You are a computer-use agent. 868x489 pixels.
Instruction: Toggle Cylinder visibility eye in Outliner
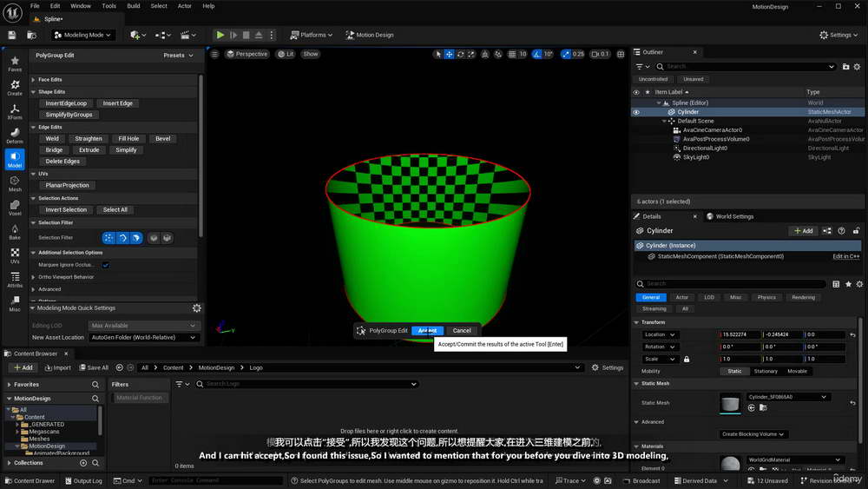click(636, 112)
